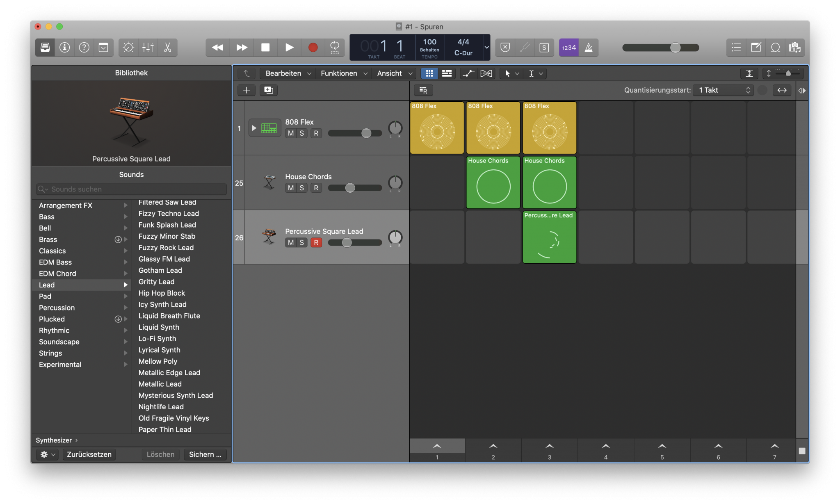The width and height of the screenshot is (840, 504).
Task: Open the Editors with the scissors icon
Action: click(167, 48)
